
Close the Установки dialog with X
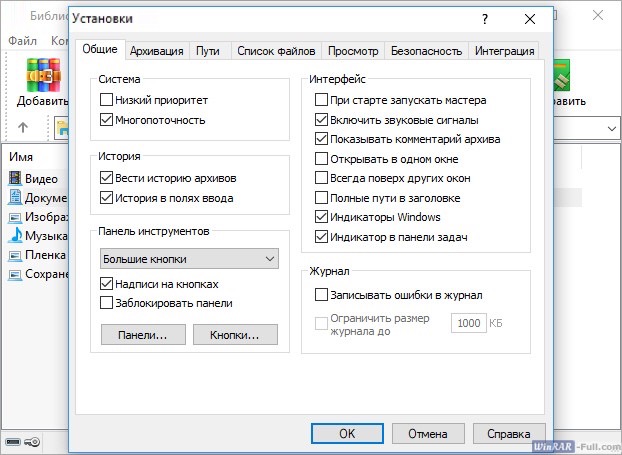click(530, 19)
